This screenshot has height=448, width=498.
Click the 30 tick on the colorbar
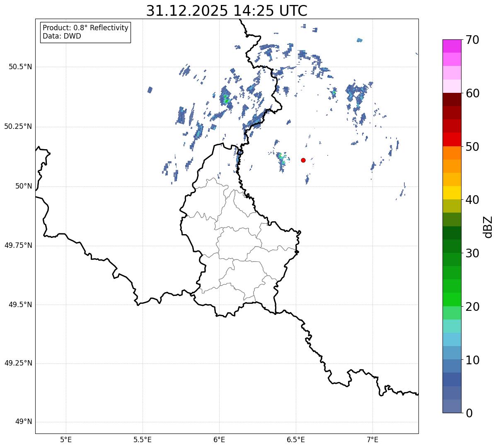(x=472, y=253)
